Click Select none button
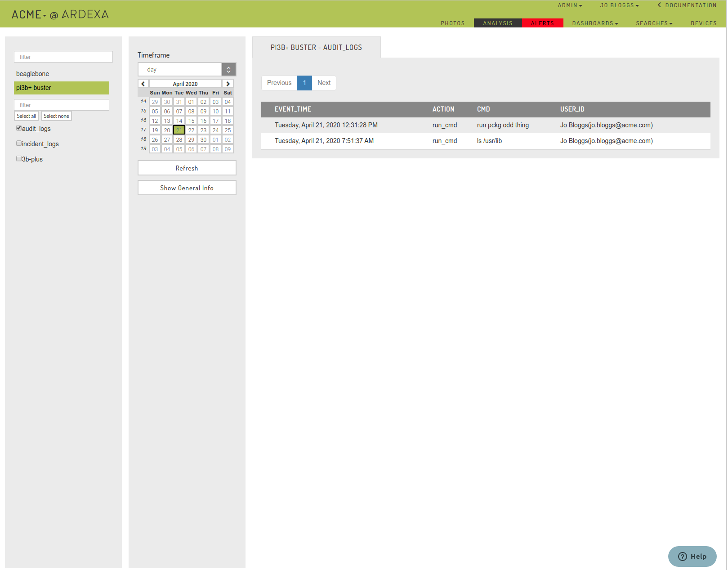This screenshot has height=570, width=728. point(56,116)
